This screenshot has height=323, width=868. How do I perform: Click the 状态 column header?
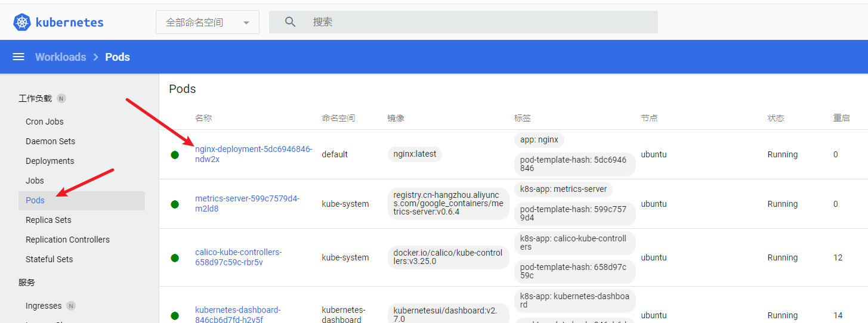tap(776, 118)
